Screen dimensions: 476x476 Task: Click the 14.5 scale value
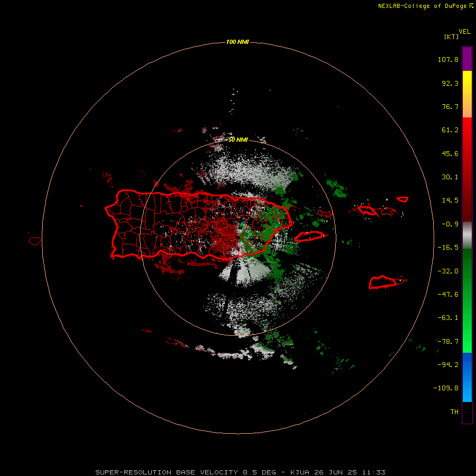click(x=450, y=200)
